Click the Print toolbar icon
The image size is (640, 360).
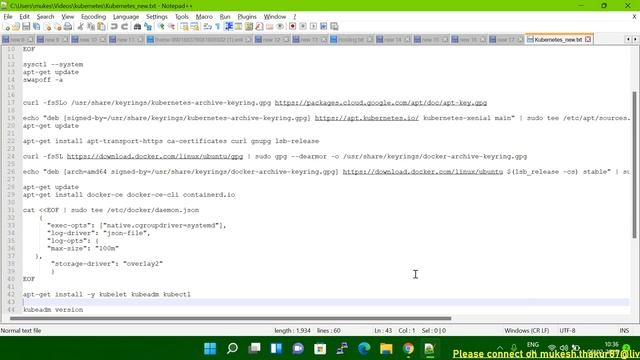point(68,27)
